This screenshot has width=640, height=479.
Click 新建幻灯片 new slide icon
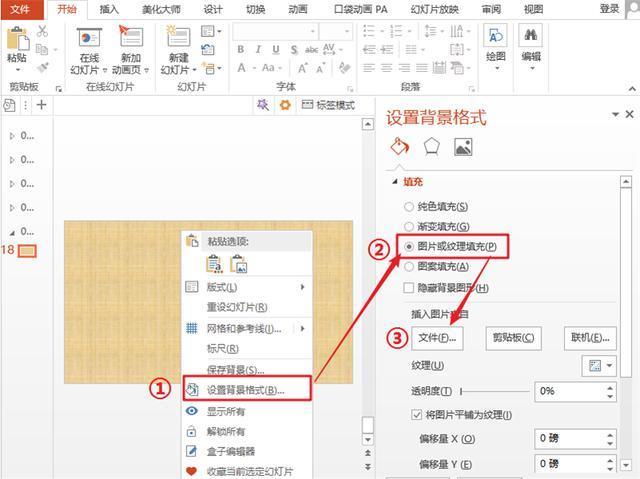178,38
